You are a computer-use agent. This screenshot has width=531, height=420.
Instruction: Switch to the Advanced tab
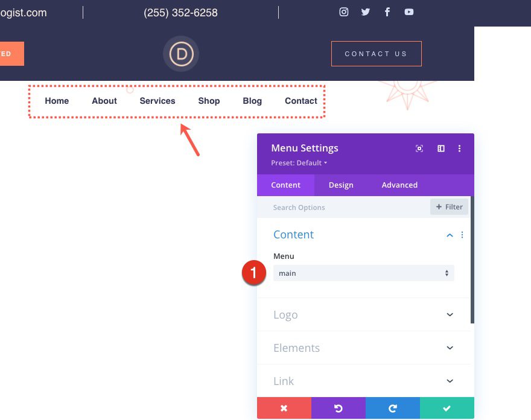[x=399, y=185]
